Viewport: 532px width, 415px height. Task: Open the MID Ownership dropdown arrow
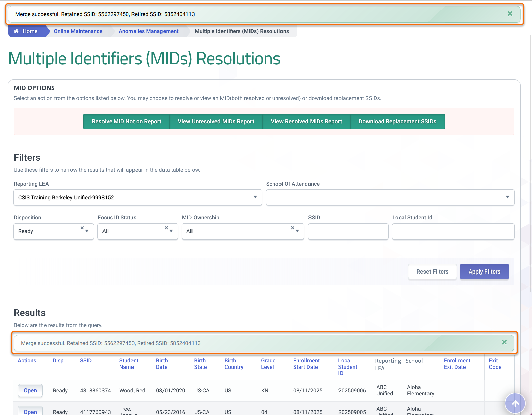click(298, 231)
